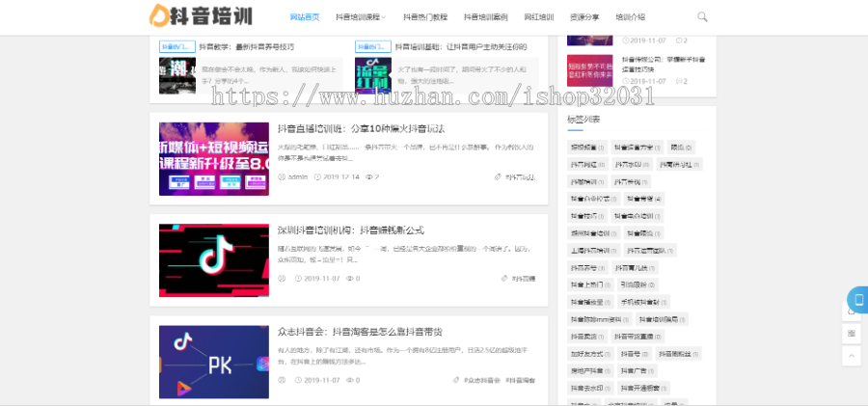Screen dimensions: 868x406
Task: Click the 新媒体+短视频运营 article thumbnail
Action: (214, 159)
